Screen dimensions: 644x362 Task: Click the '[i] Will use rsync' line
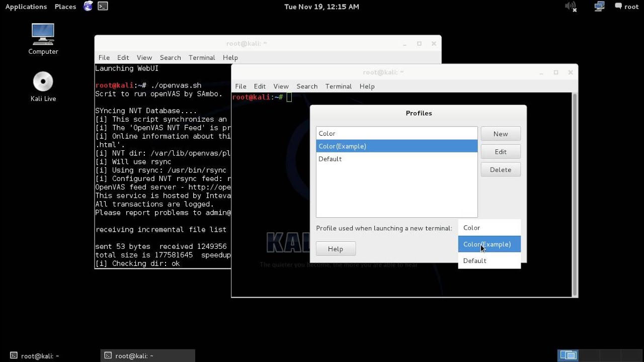coord(133,161)
